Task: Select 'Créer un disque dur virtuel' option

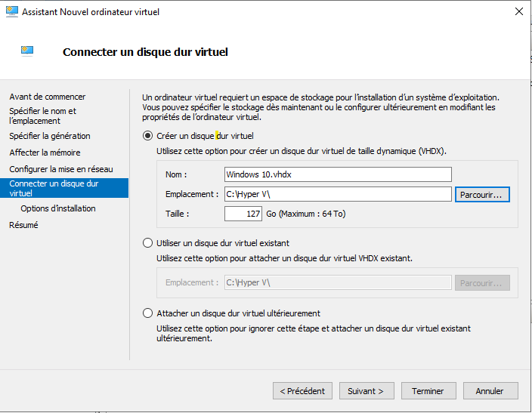Action: coord(147,137)
